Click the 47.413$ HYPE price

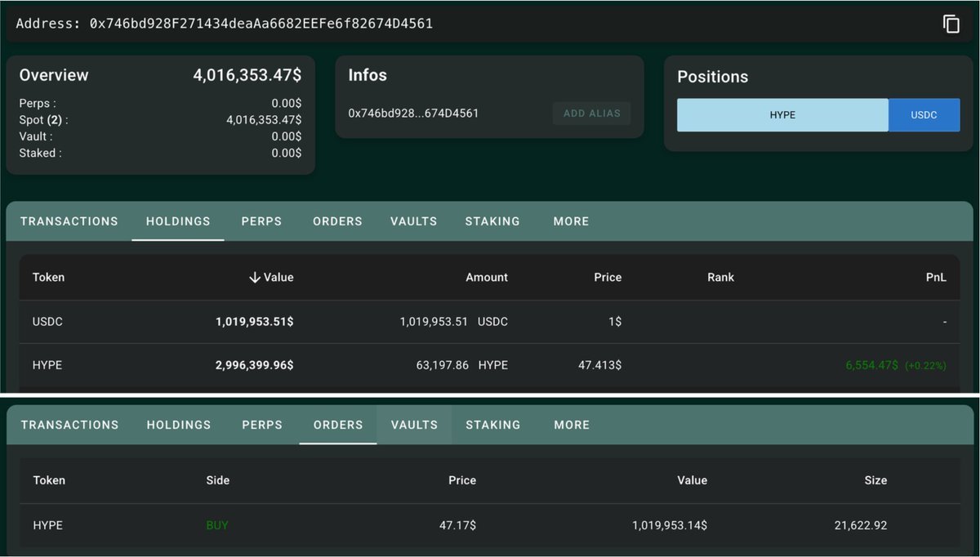(599, 365)
